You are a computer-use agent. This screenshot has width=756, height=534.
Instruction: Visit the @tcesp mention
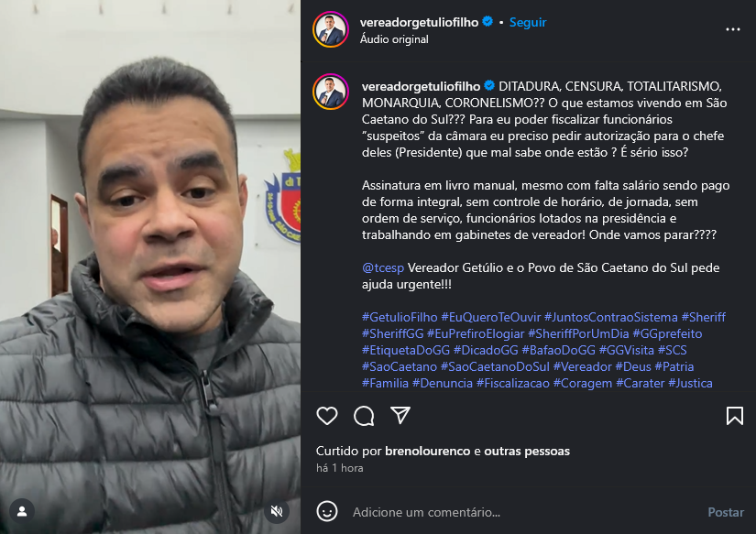[383, 267]
